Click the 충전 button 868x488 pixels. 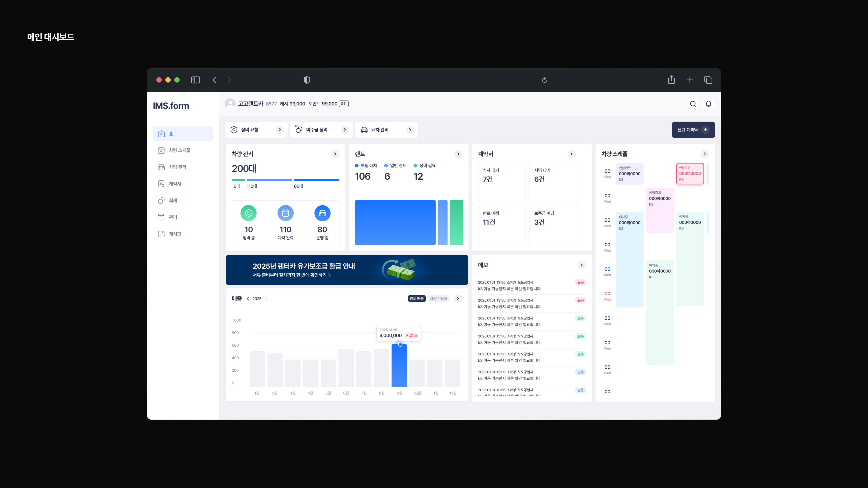point(343,104)
